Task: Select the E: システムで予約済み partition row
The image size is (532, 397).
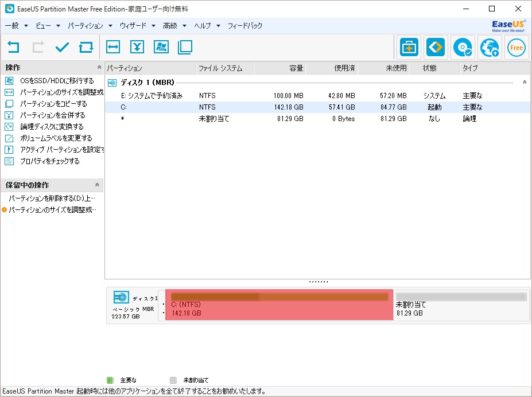Action: point(317,96)
